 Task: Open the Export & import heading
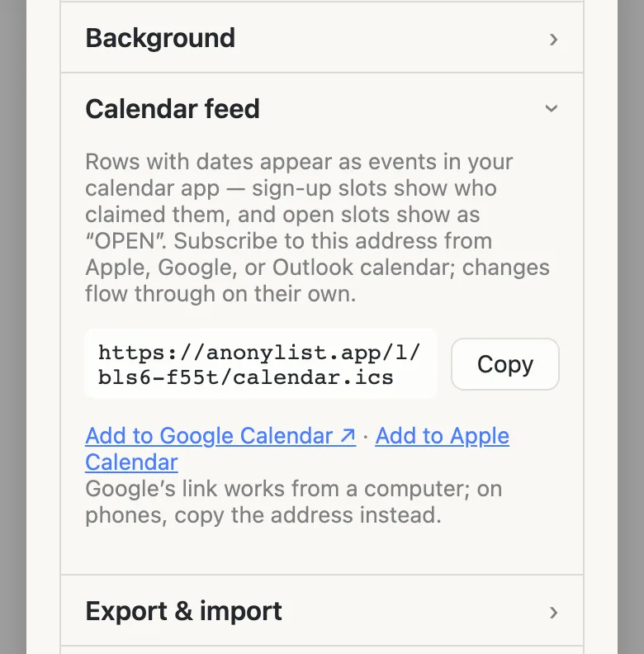click(183, 611)
